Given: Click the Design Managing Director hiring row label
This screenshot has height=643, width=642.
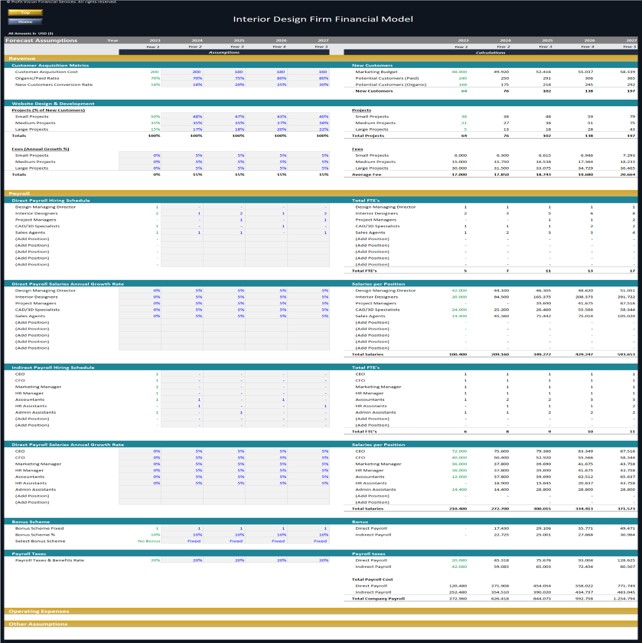Looking at the screenshot, I should click(45, 207).
